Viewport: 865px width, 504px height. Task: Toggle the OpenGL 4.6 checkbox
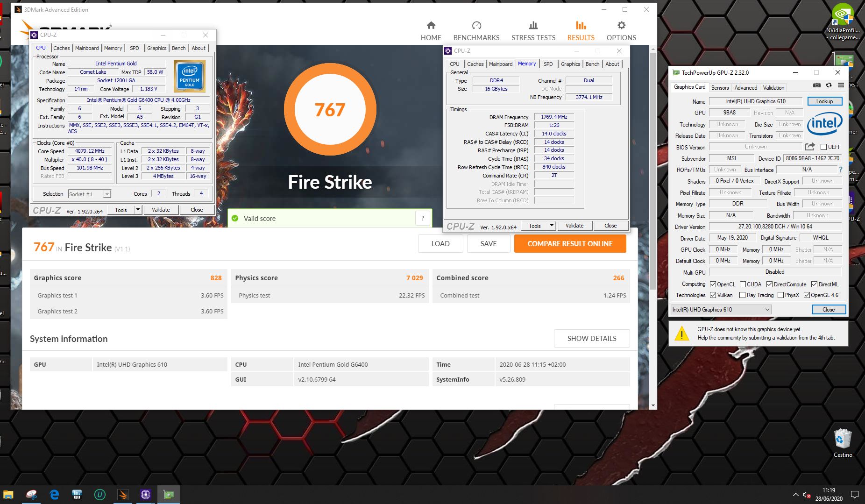(807, 295)
